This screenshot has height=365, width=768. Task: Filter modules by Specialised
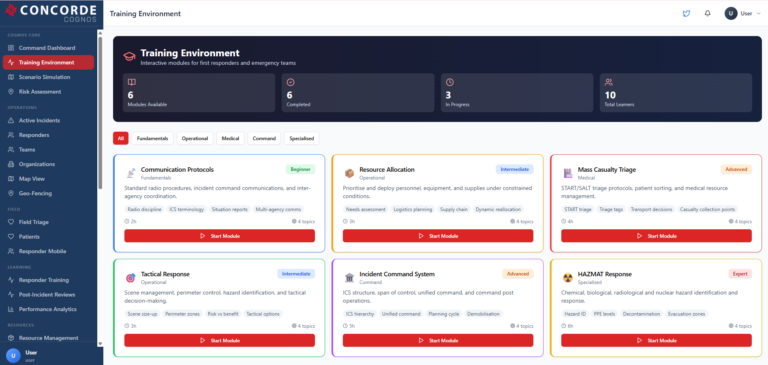[x=302, y=139]
